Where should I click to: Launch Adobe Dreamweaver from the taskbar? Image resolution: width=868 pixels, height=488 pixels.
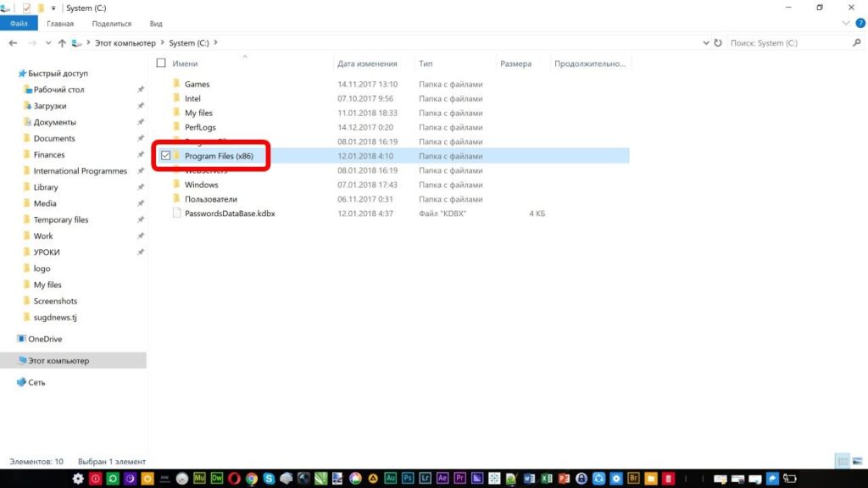tap(217, 479)
